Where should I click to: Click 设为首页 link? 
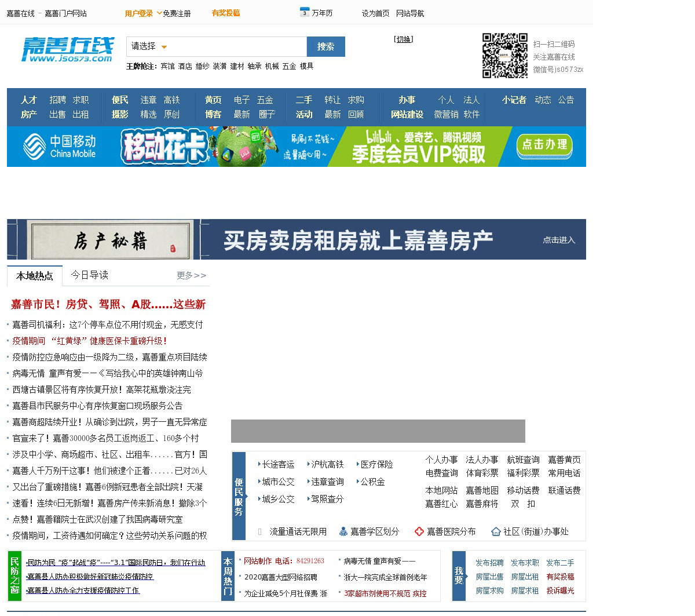[376, 13]
